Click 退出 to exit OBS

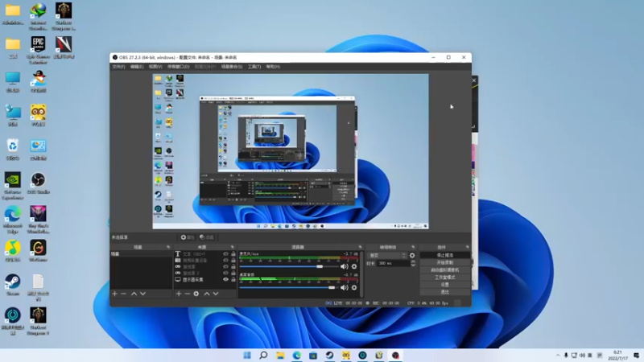(x=445, y=292)
